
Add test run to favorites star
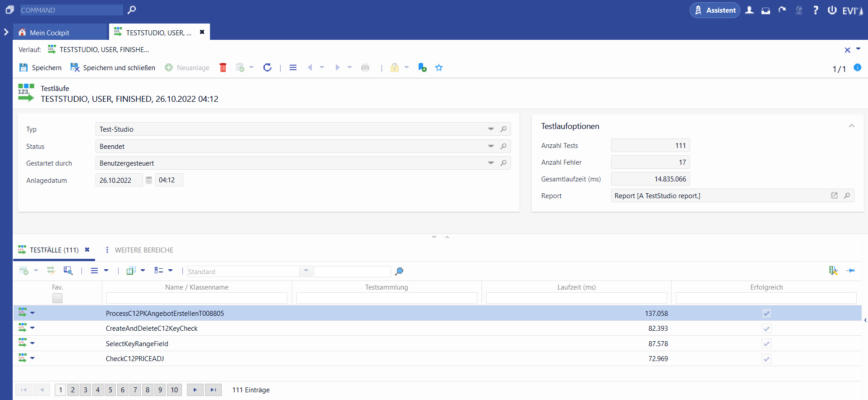click(439, 67)
